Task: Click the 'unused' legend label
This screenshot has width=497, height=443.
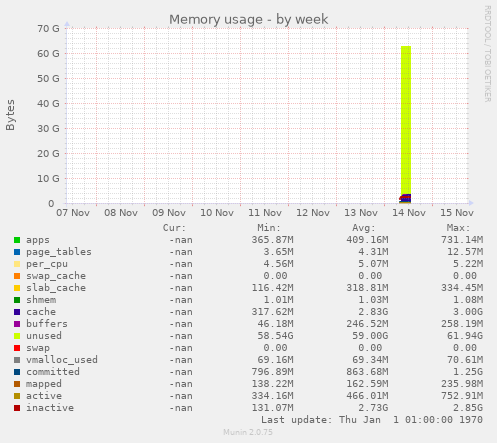Action: 44,336
